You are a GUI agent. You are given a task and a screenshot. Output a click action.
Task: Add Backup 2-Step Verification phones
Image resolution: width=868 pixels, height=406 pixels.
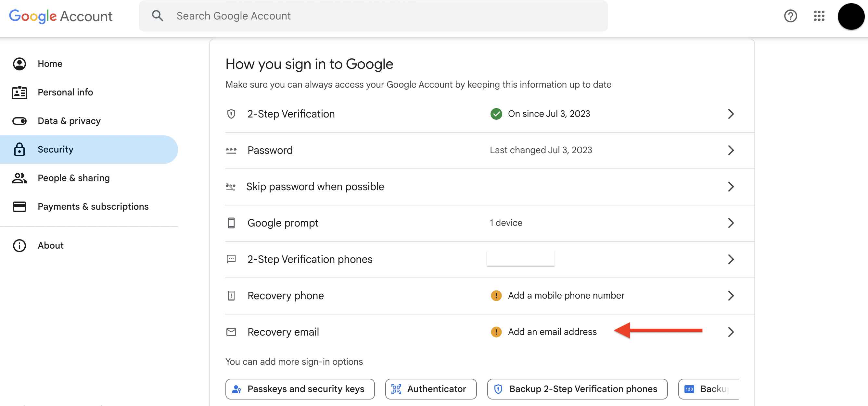click(577, 389)
